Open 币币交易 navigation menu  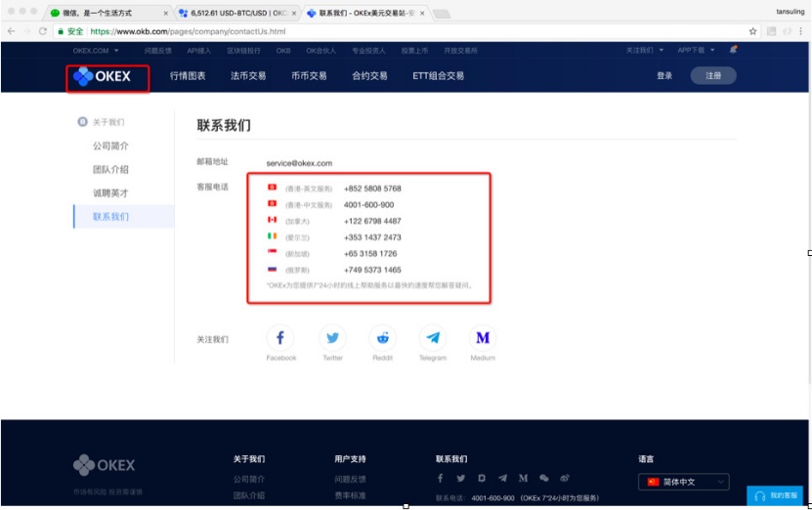coord(309,76)
